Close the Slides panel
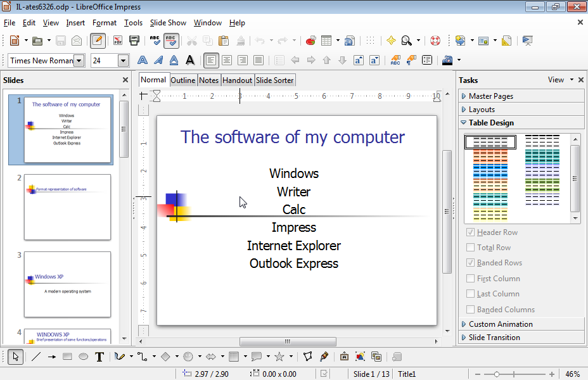 tap(125, 80)
